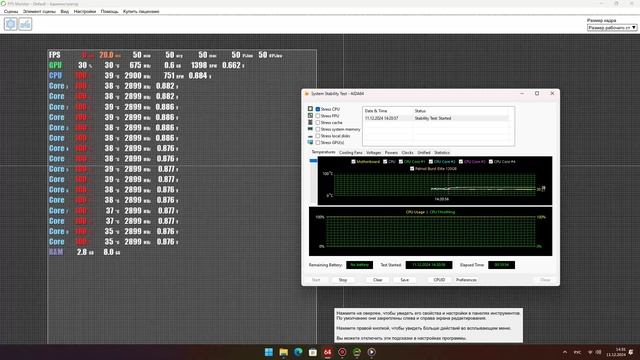The width and height of the screenshot is (640, 360).
Task: Switch to the Clocks tab
Action: point(407,152)
